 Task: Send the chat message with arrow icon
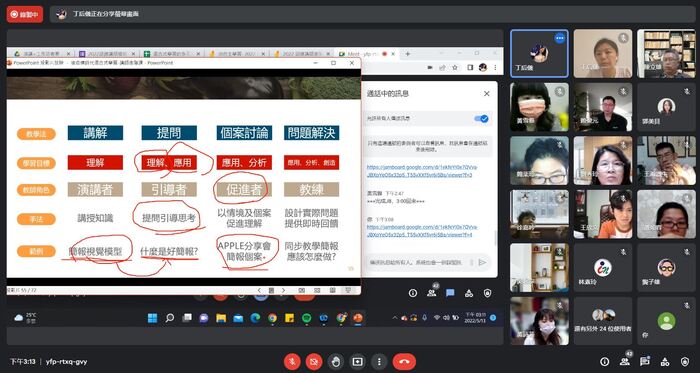pyautogui.click(x=482, y=262)
